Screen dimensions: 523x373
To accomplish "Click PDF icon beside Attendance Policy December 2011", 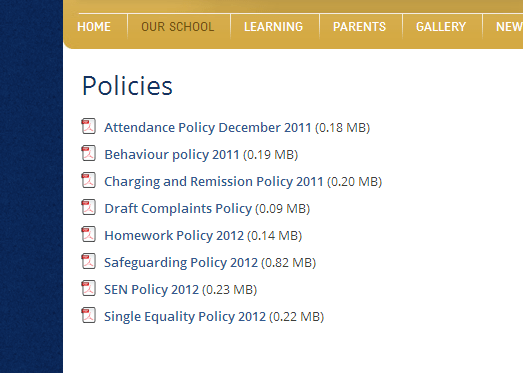I will 88,126.
